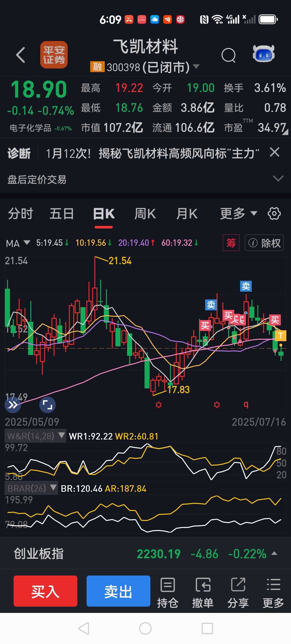Tap the topmost blue 卖 marker
Screen dimensions: 291x644
[246, 286]
